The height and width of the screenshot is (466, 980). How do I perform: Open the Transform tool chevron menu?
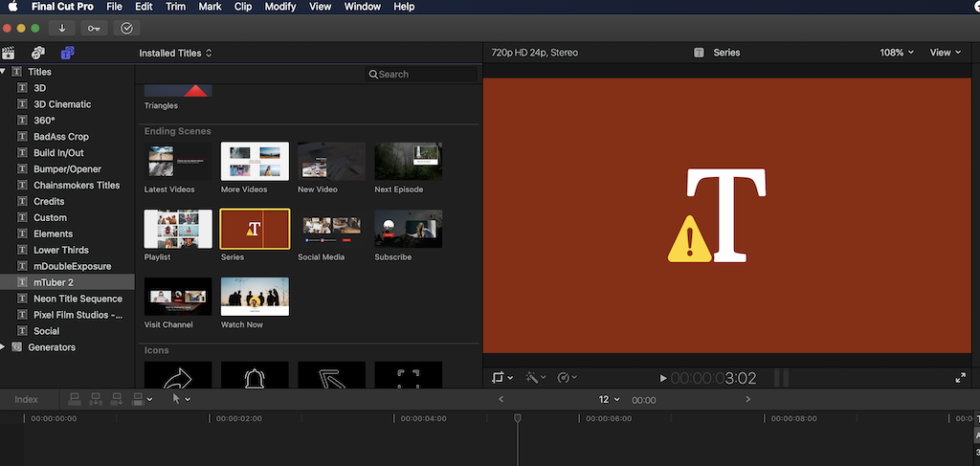pos(511,378)
